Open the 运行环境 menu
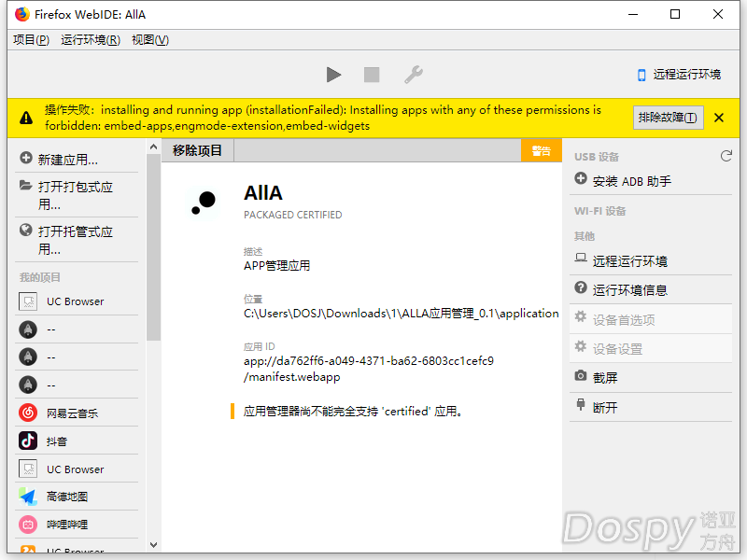The image size is (747, 560). coord(91,40)
